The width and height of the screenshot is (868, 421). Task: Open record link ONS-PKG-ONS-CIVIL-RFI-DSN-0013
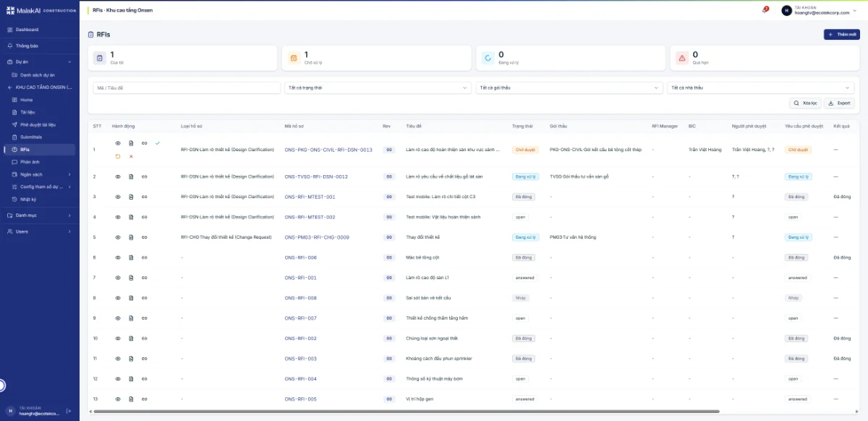[328, 150]
